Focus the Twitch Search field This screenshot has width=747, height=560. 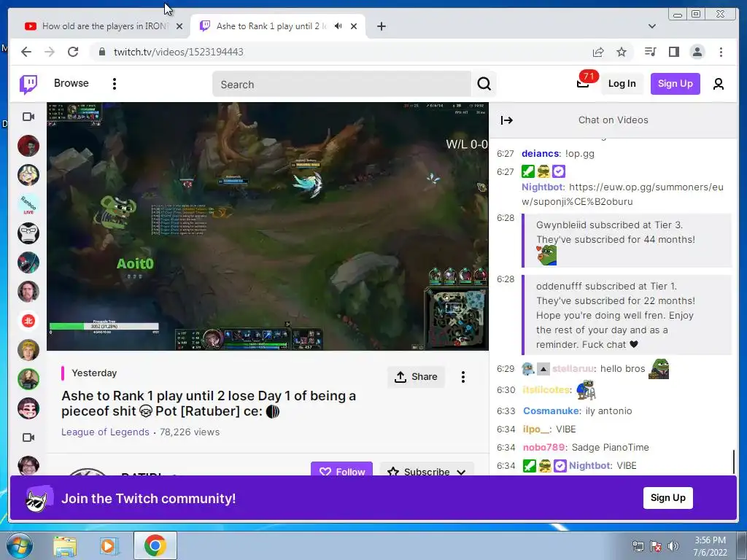coord(341,85)
